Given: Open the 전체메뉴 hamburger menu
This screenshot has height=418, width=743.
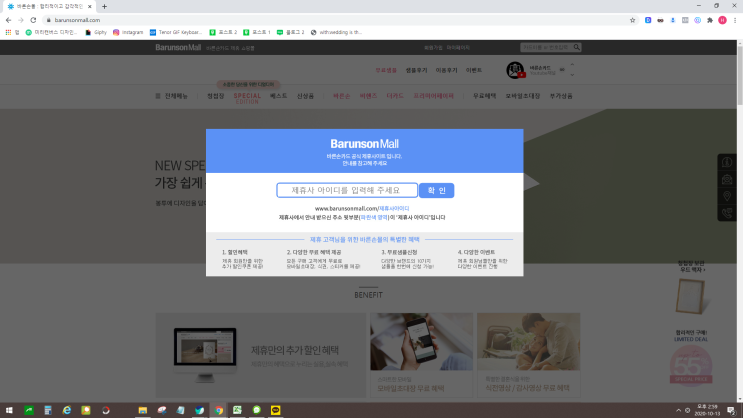Looking at the screenshot, I should click(172, 96).
